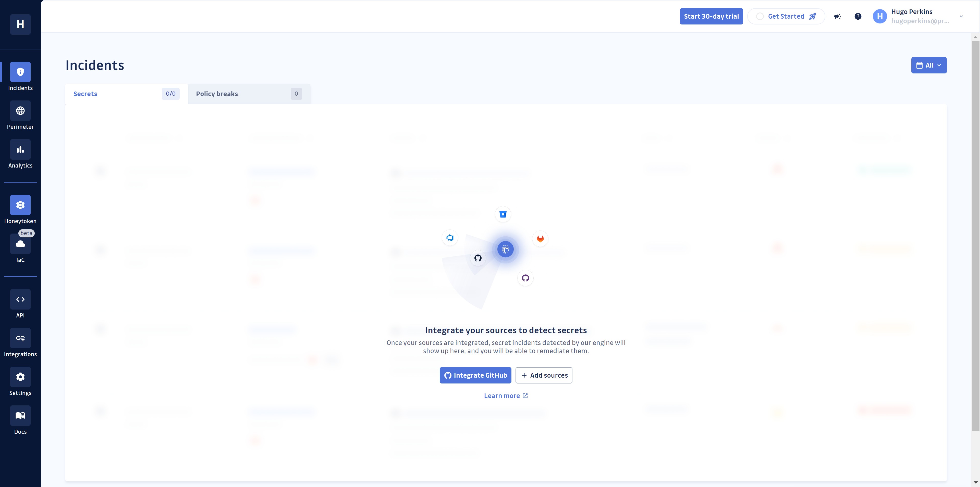The height and width of the screenshot is (487, 980).
Task: Click the Honeytoken sidebar icon
Action: click(20, 205)
